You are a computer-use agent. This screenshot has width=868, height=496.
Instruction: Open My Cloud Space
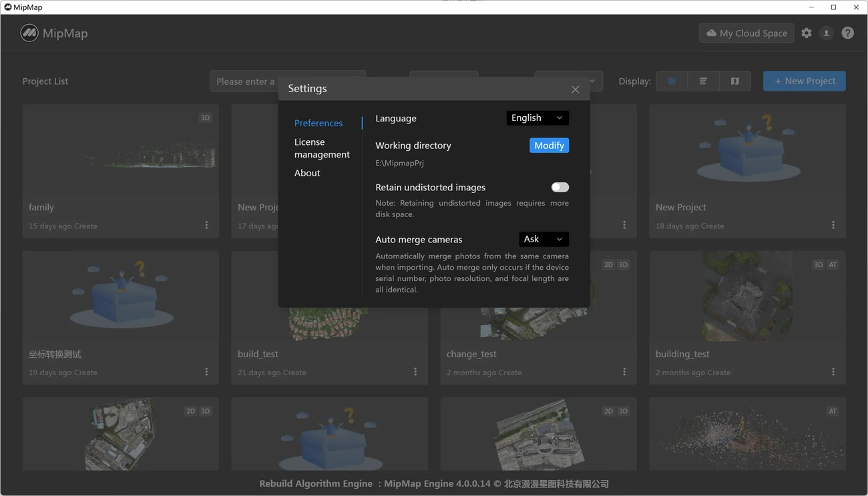[x=746, y=33]
